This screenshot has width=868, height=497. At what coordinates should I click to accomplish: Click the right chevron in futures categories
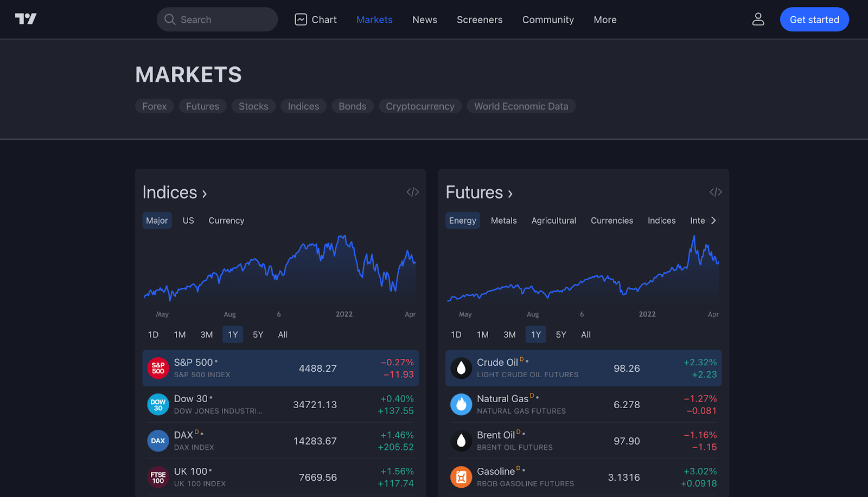click(713, 220)
